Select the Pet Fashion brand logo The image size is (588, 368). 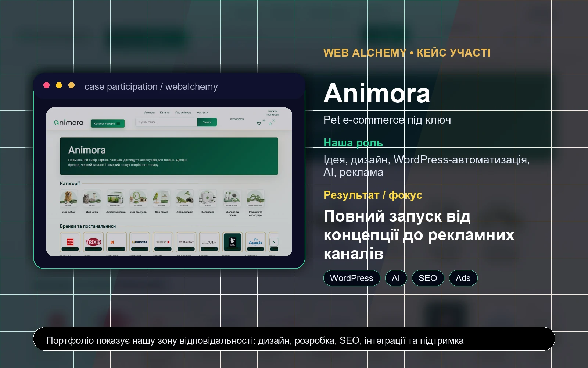pyautogui.click(x=186, y=242)
